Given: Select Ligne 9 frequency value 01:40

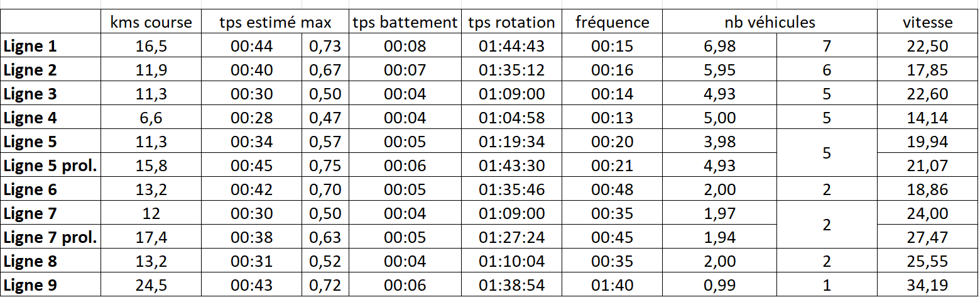Looking at the screenshot, I should [612, 285].
